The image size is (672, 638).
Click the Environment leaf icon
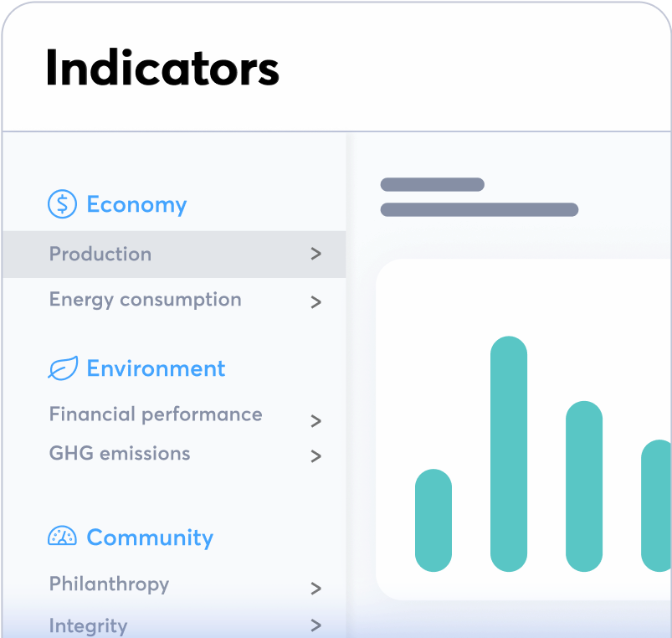click(62, 368)
